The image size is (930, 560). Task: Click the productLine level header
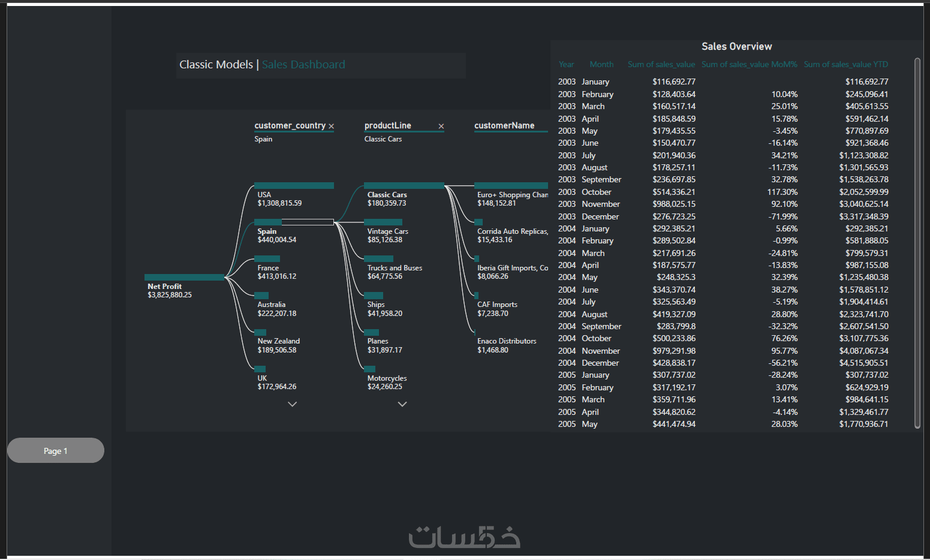pyautogui.click(x=388, y=126)
